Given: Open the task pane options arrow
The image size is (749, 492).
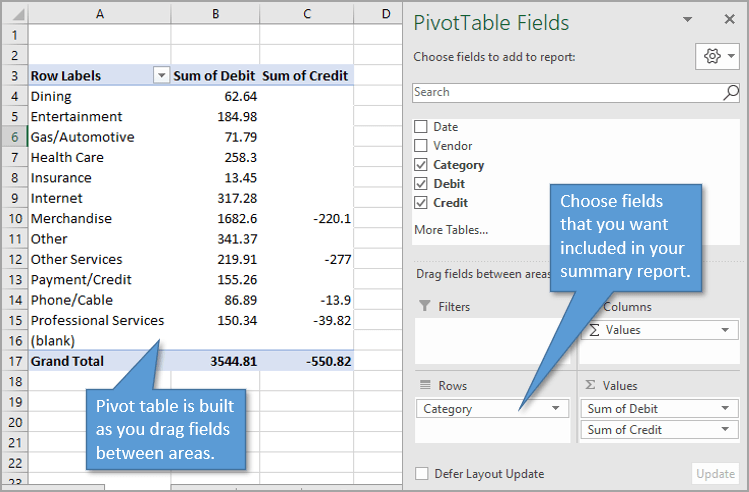Looking at the screenshot, I should tap(687, 20).
